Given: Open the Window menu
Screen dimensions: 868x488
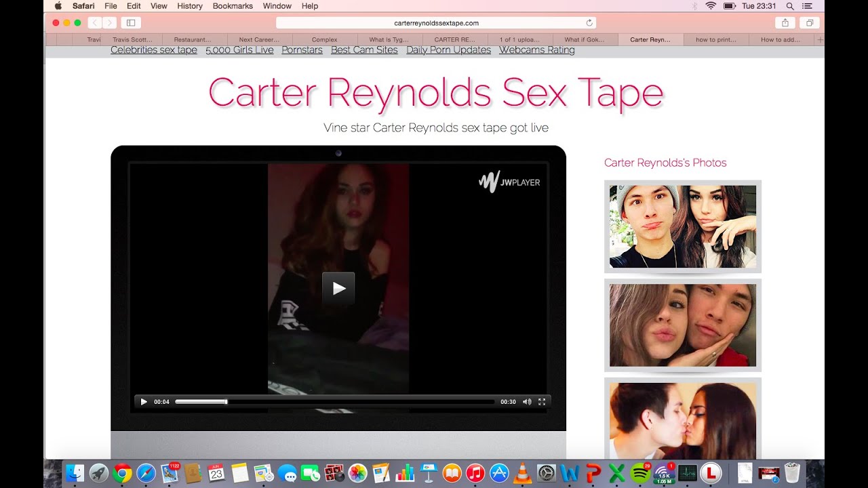Looking at the screenshot, I should (277, 5).
